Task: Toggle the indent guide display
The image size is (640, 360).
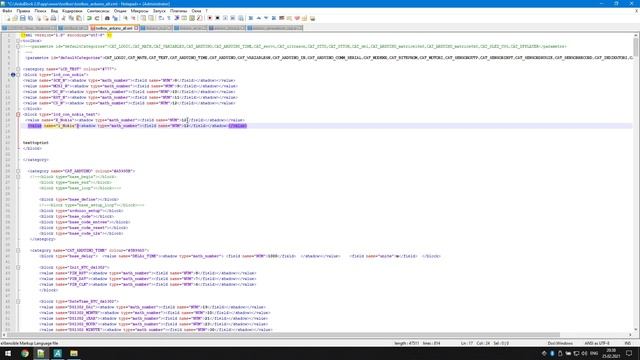Action: [176, 18]
